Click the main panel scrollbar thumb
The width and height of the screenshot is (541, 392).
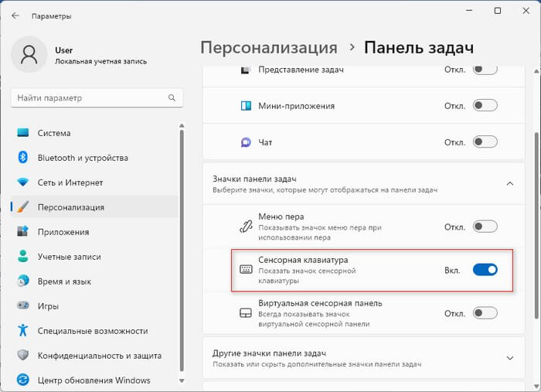[x=536, y=226]
